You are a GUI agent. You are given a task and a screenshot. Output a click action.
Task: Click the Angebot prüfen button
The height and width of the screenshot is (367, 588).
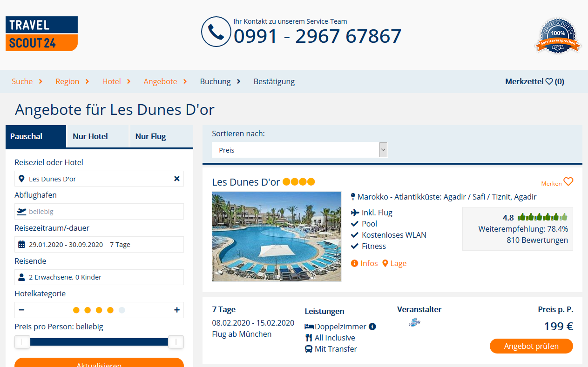coord(531,346)
